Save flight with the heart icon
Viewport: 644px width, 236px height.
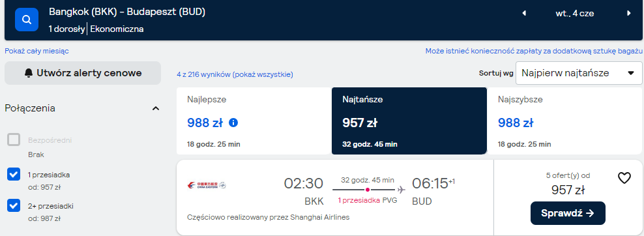[x=624, y=178]
